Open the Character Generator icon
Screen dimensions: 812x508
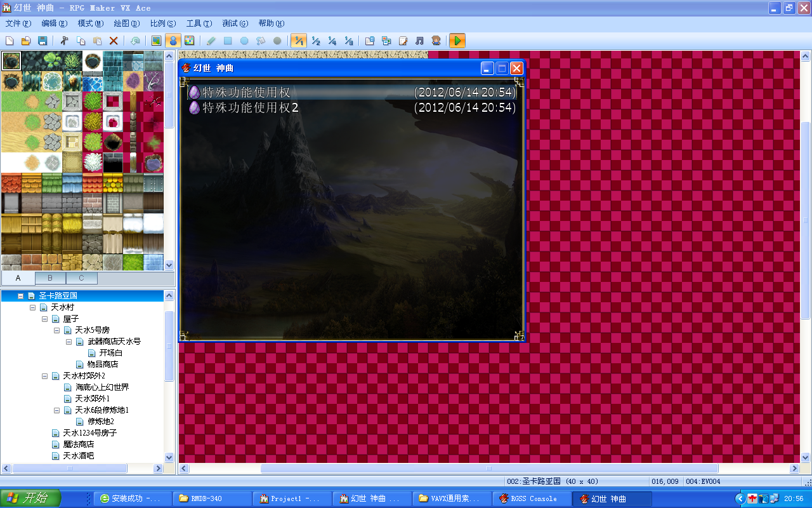[436, 41]
